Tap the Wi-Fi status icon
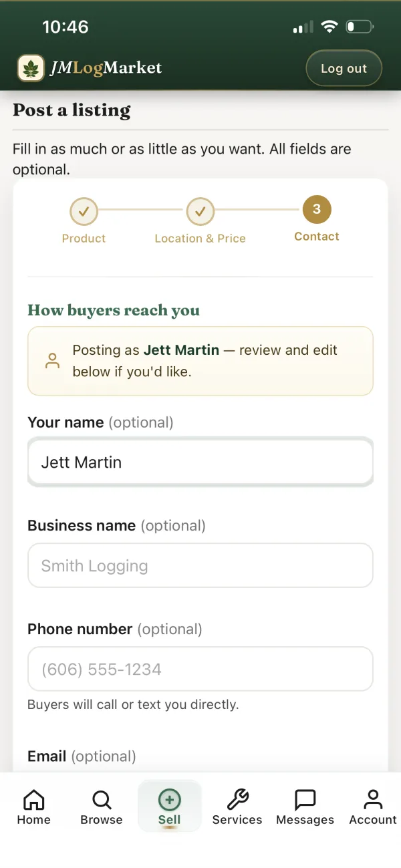 [x=329, y=27]
